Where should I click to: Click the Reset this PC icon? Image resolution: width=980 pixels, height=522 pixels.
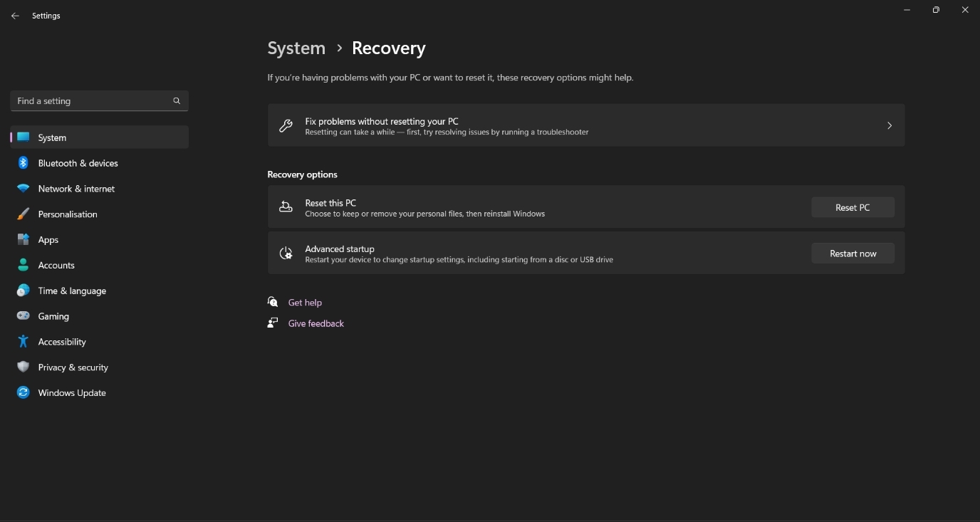coord(286,207)
